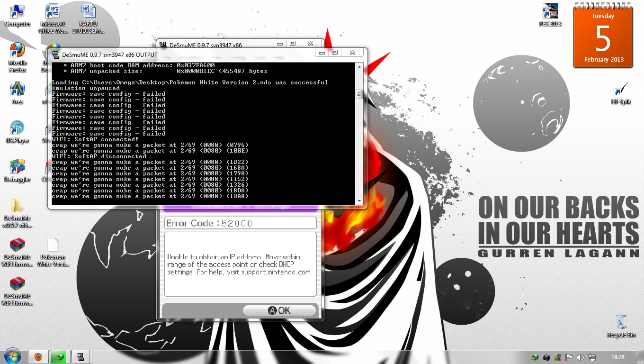Click the DeSmuME OUTPUT console title icon

pyautogui.click(x=55, y=55)
